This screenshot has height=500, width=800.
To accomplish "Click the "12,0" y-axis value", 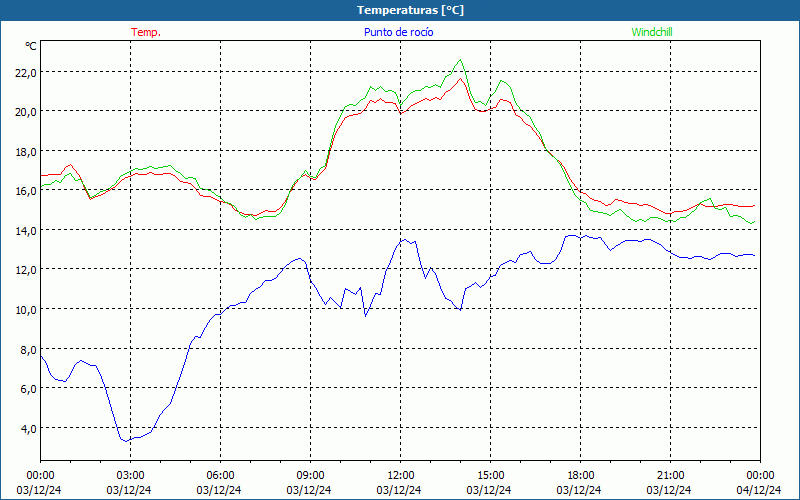I will pyautogui.click(x=26, y=270).
